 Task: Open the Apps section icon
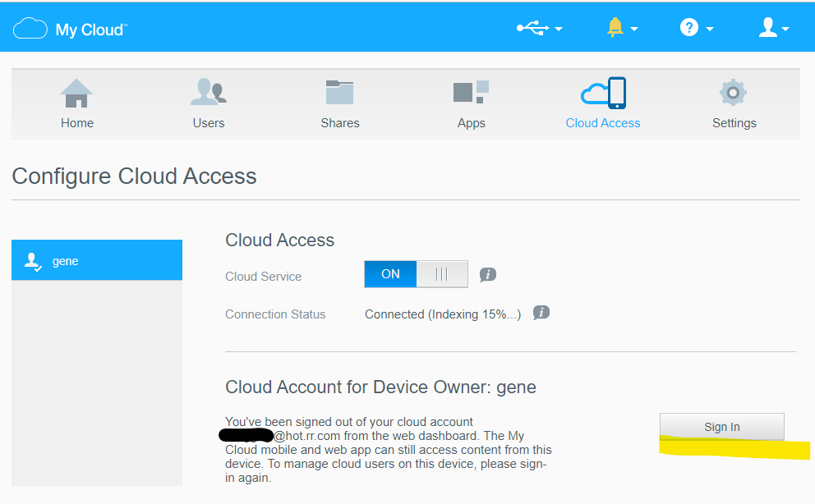(471, 93)
